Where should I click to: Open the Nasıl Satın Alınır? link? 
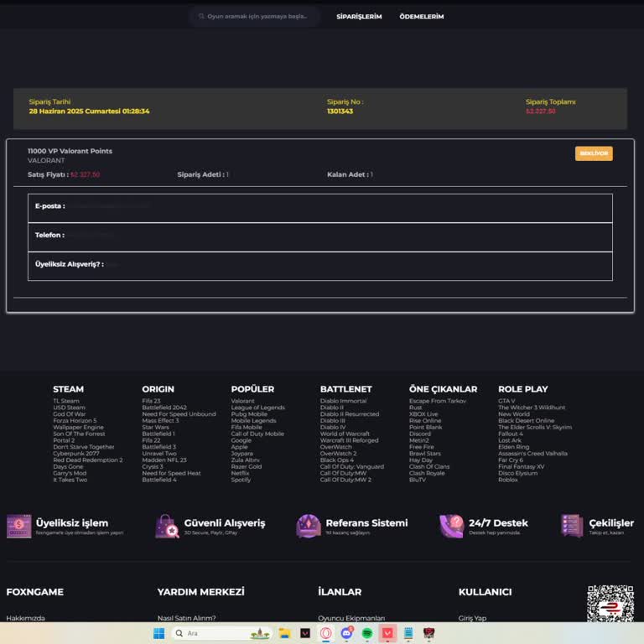pos(186,618)
